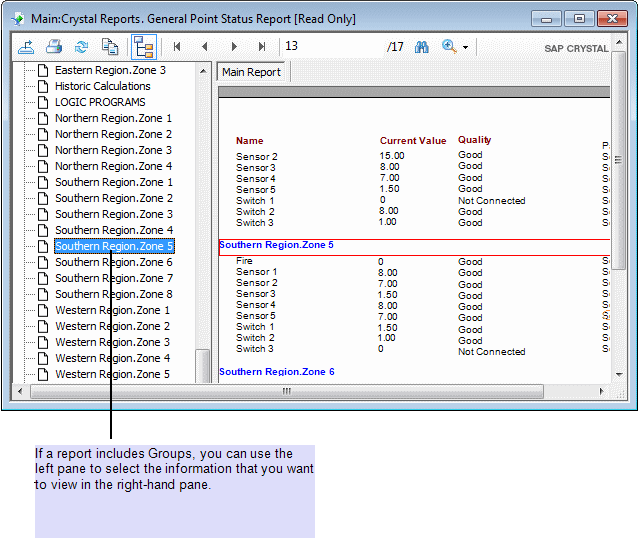Jump to the last page

(262, 47)
